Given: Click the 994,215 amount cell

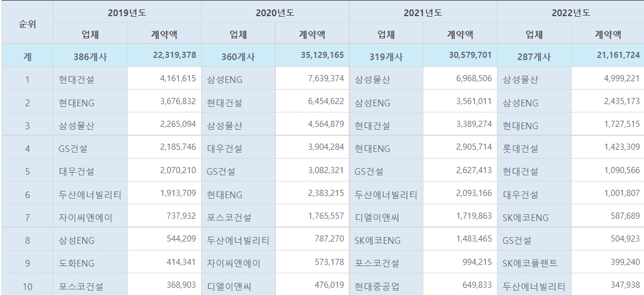Looking at the screenshot, I should pyautogui.click(x=460, y=262).
